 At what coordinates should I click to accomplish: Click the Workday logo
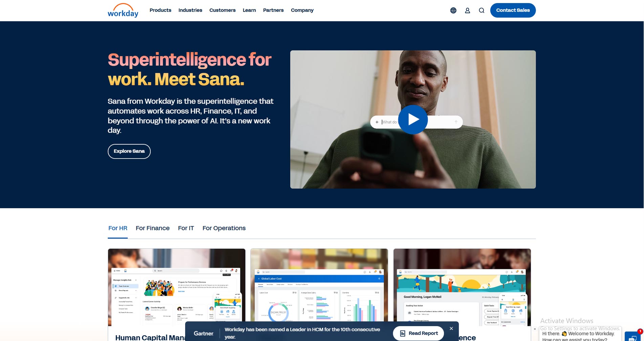(123, 10)
